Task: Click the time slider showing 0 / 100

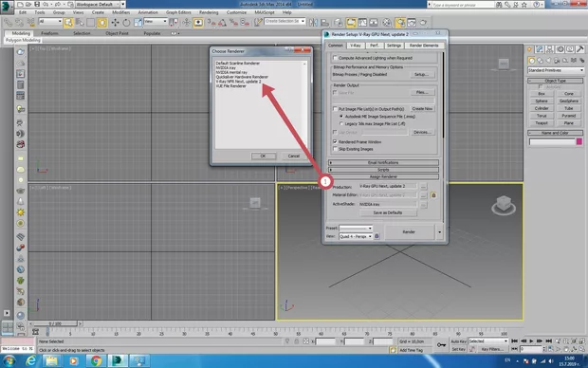Action: (55, 323)
